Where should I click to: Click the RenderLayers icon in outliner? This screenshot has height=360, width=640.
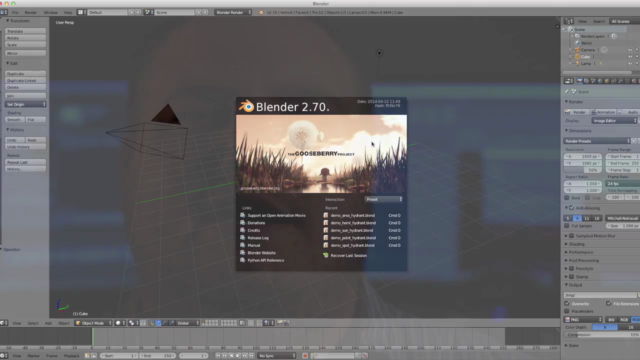pyautogui.click(x=578, y=36)
